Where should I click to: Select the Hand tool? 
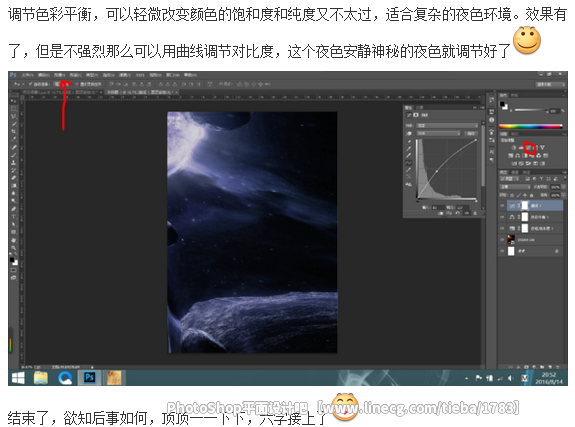(14, 240)
